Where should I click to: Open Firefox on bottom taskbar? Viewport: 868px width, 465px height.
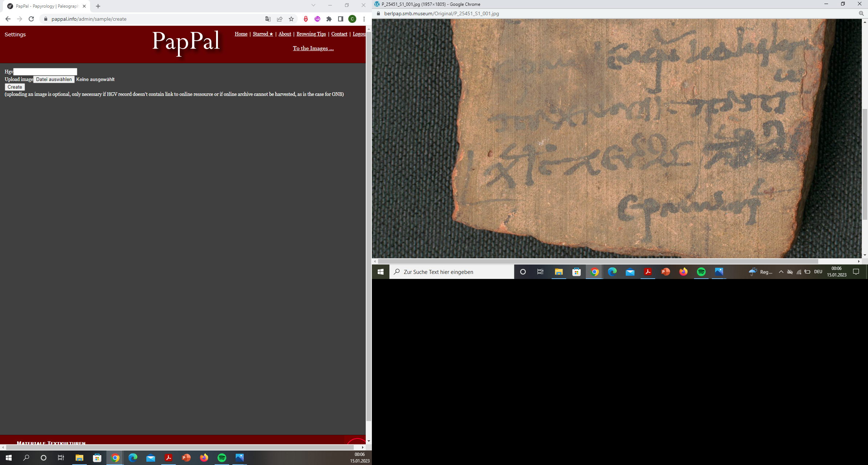coord(204,458)
